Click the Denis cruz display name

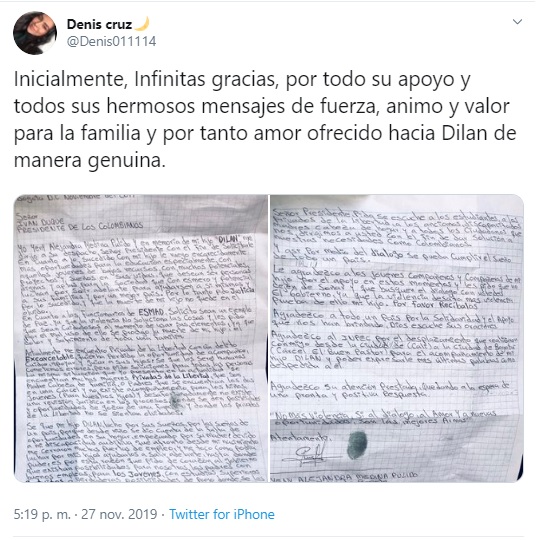tap(100, 24)
